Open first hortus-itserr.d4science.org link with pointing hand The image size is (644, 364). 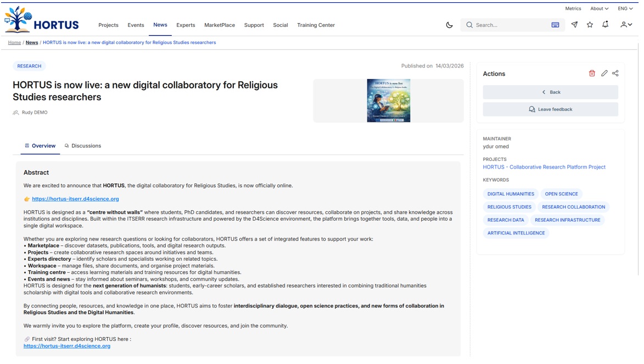coord(75,199)
